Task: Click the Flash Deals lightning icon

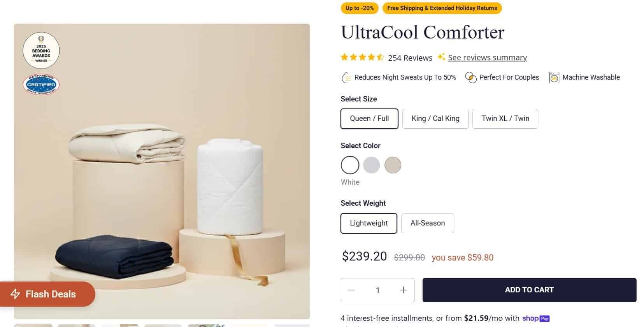Action: tap(15, 294)
